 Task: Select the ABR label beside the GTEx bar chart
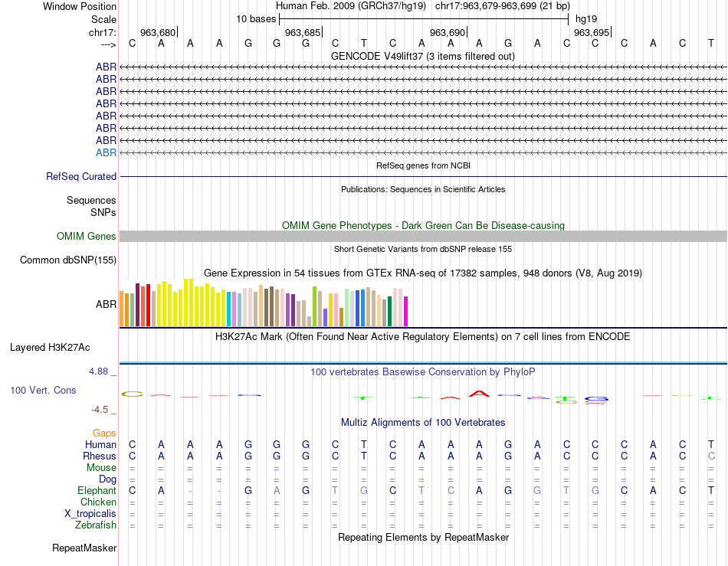107,304
